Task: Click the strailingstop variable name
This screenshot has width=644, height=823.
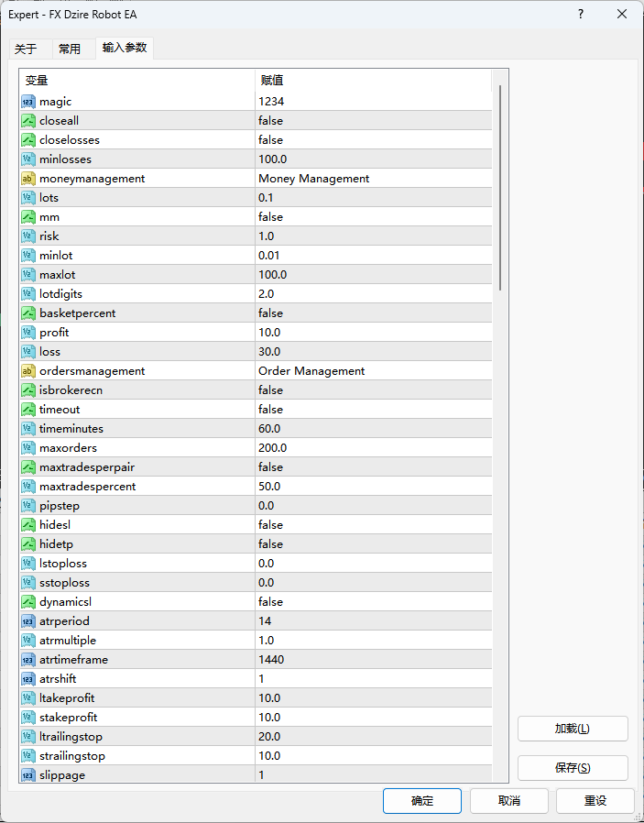Action: click(x=72, y=756)
